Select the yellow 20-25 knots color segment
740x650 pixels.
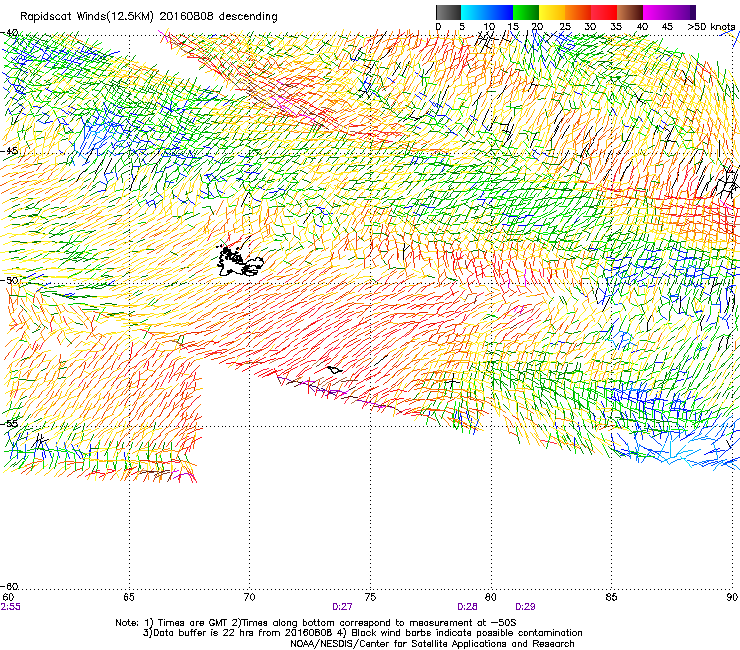(552, 12)
